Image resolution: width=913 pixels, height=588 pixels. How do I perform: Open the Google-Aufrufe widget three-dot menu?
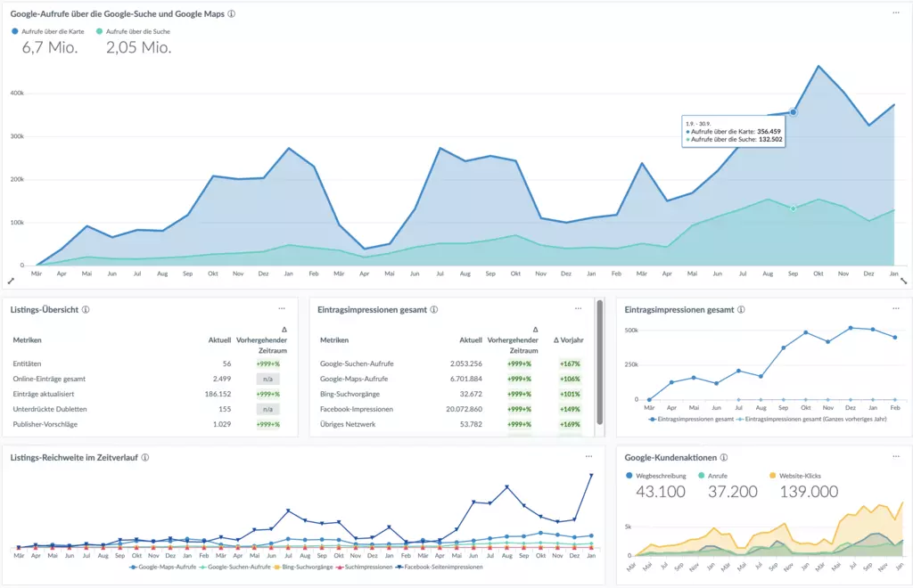click(x=896, y=12)
